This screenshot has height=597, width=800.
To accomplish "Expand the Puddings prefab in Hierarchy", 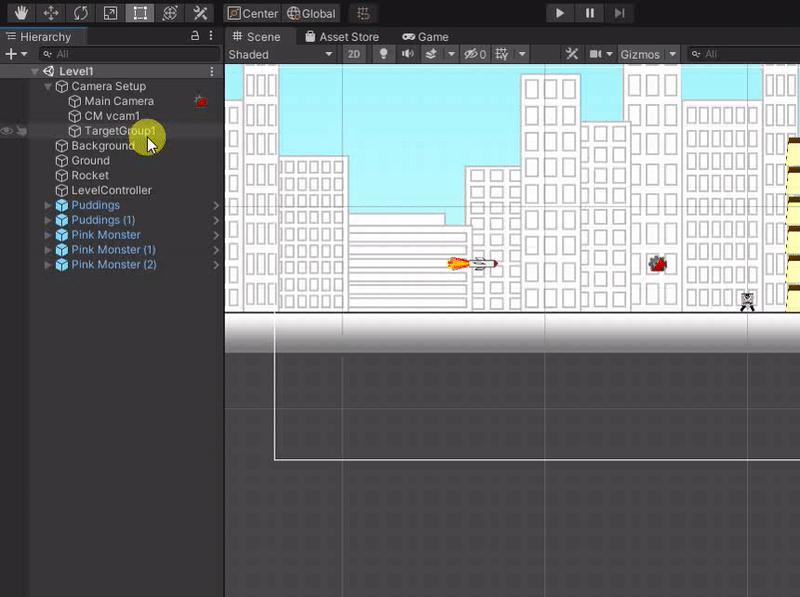I will pyautogui.click(x=48, y=205).
